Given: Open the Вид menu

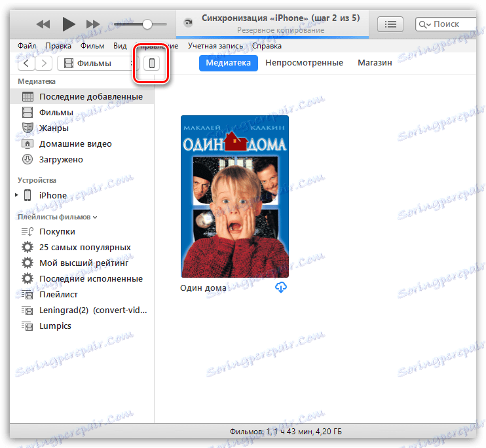Looking at the screenshot, I should click(x=120, y=46).
